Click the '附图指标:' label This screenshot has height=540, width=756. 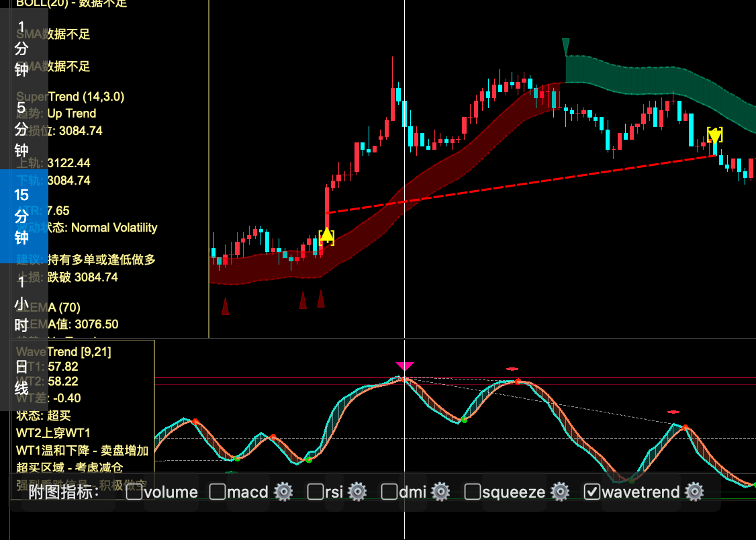pos(64,492)
